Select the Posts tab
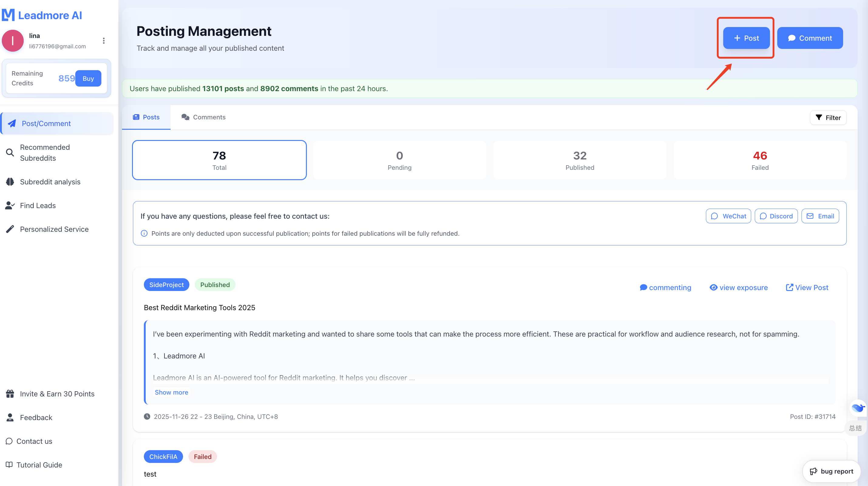Screen dimensions: 868x486 click(x=146, y=117)
